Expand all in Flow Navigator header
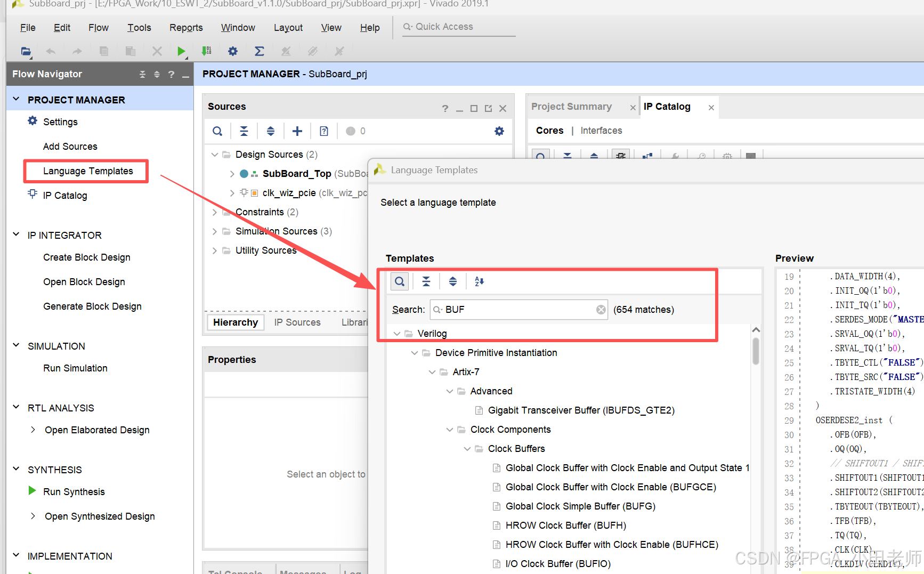This screenshot has width=924, height=574. click(x=157, y=74)
